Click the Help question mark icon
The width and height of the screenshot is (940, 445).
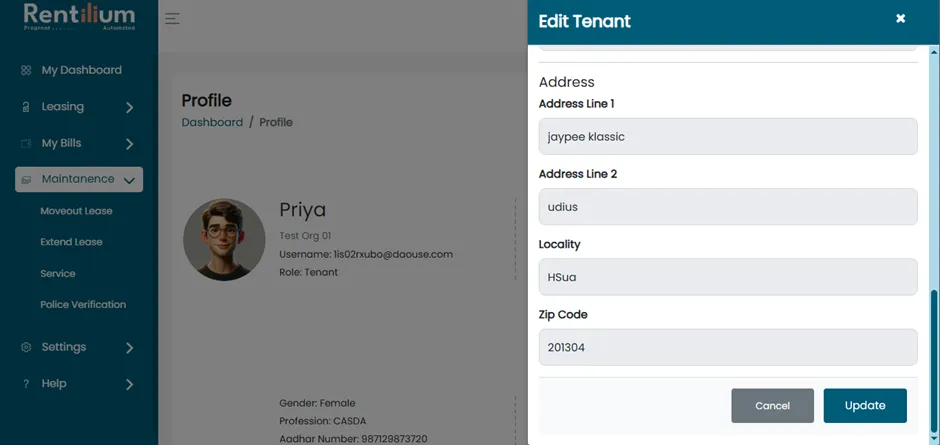pyautogui.click(x=26, y=384)
